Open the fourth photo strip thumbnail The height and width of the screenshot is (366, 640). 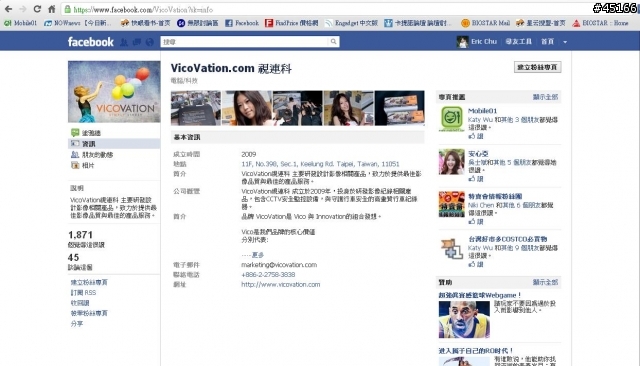coord(349,108)
